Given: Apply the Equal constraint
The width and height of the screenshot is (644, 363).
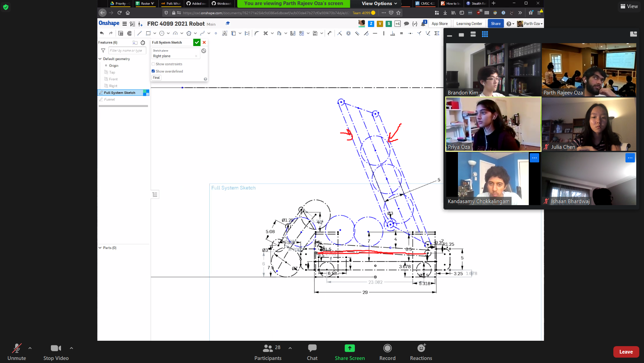Looking at the screenshot, I should 401,33.
